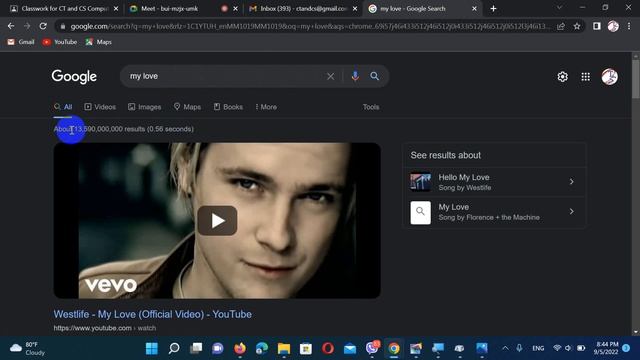Open Hello My Love song by Westlife result

click(x=495, y=182)
